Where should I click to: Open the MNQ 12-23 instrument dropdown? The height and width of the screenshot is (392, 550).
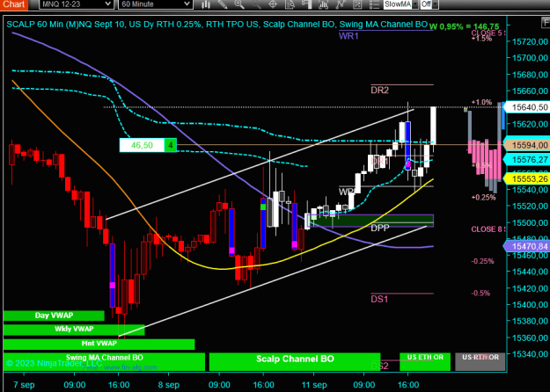coord(76,4)
